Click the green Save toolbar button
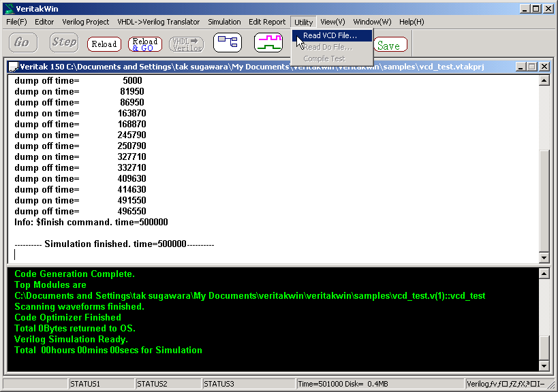 390,44
